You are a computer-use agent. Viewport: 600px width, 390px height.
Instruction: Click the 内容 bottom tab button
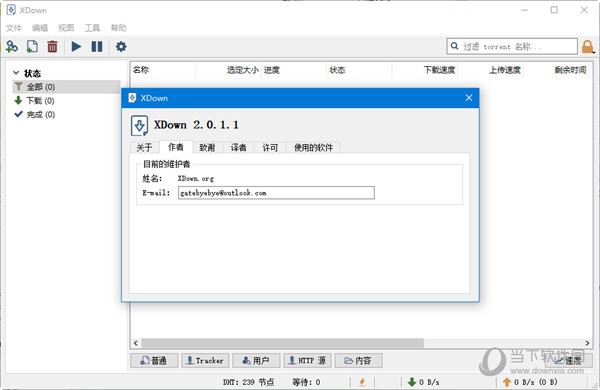click(x=359, y=361)
